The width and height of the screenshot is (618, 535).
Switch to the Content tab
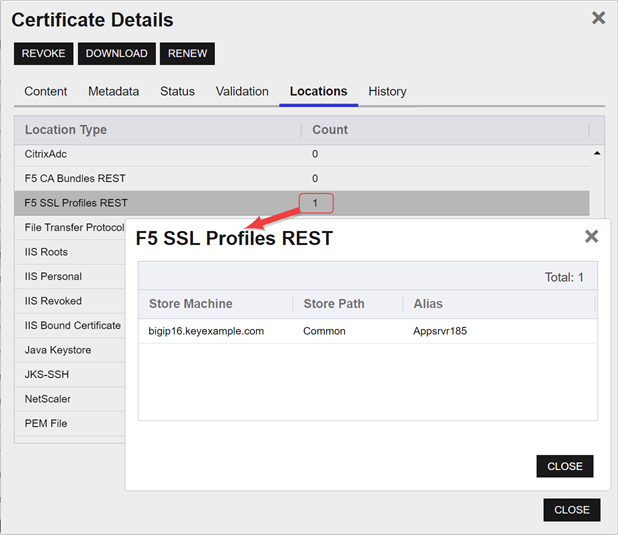click(46, 91)
